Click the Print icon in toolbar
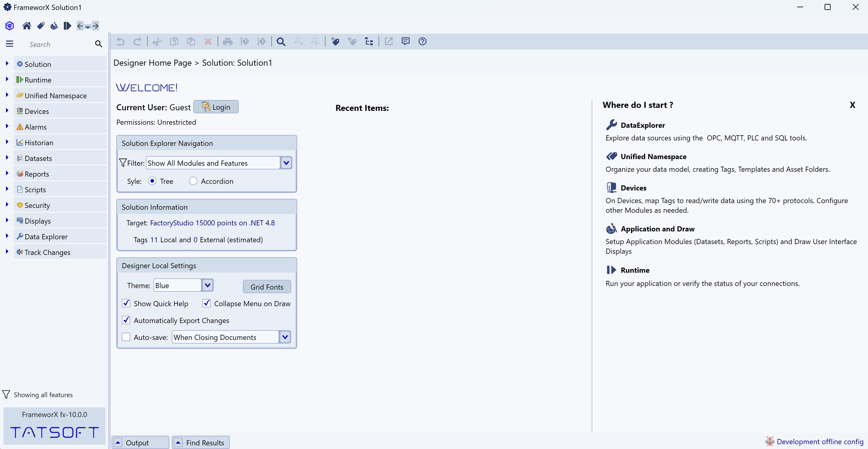 (228, 41)
